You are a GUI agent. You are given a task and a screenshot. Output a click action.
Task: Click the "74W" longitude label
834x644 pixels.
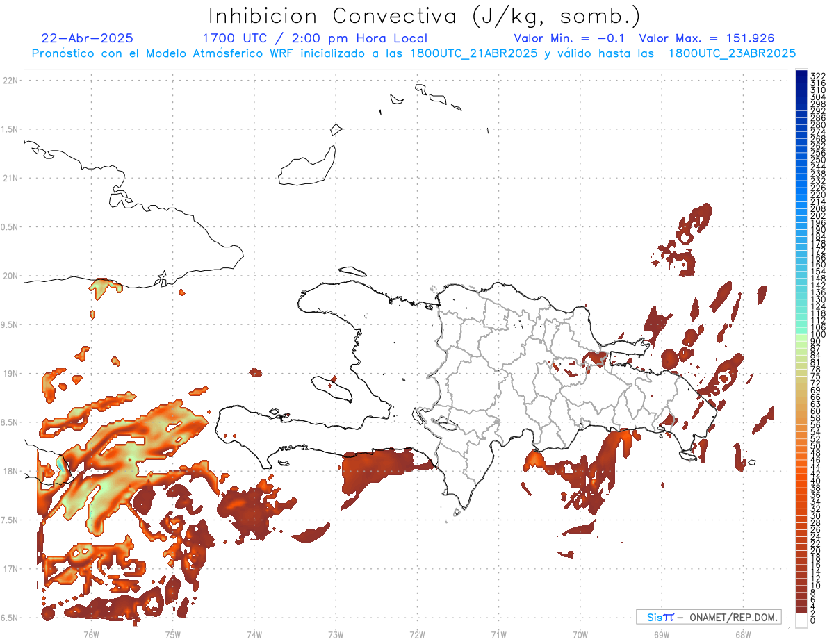(x=254, y=634)
